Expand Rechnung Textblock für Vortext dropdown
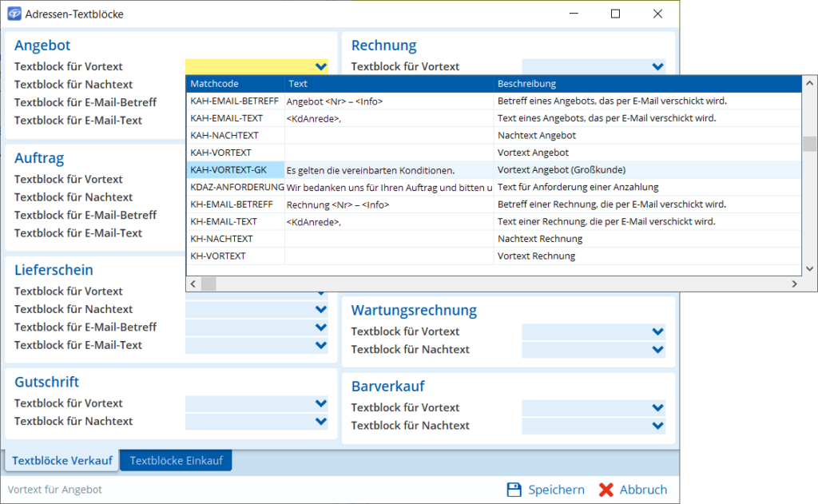 (657, 67)
